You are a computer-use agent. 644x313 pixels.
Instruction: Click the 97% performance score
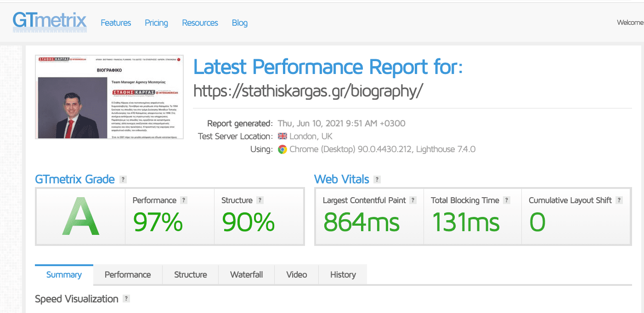point(158,222)
